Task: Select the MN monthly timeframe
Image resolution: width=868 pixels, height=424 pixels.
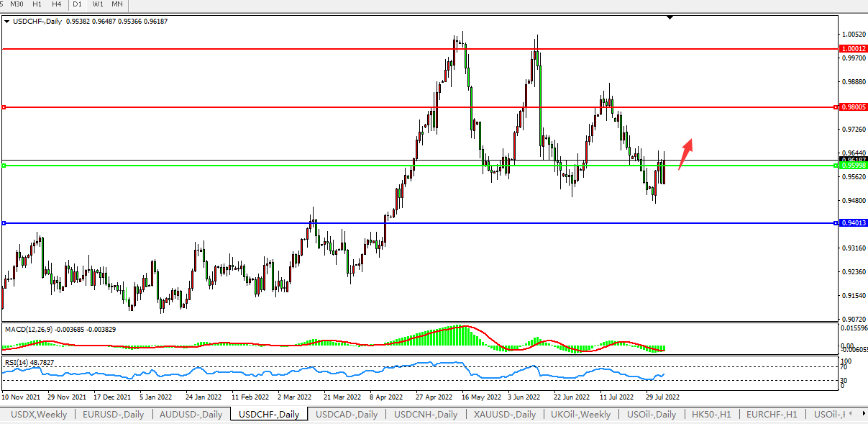Action: click(x=117, y=4)
